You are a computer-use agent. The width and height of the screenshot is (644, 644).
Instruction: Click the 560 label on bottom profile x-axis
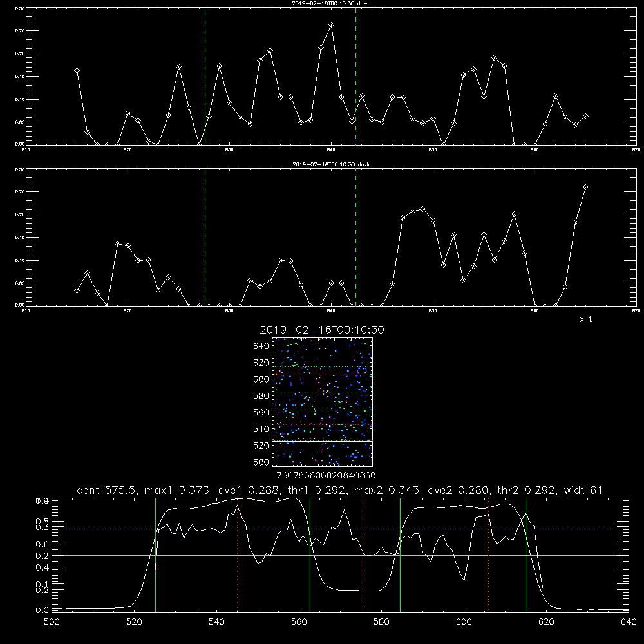pos(299,622)
